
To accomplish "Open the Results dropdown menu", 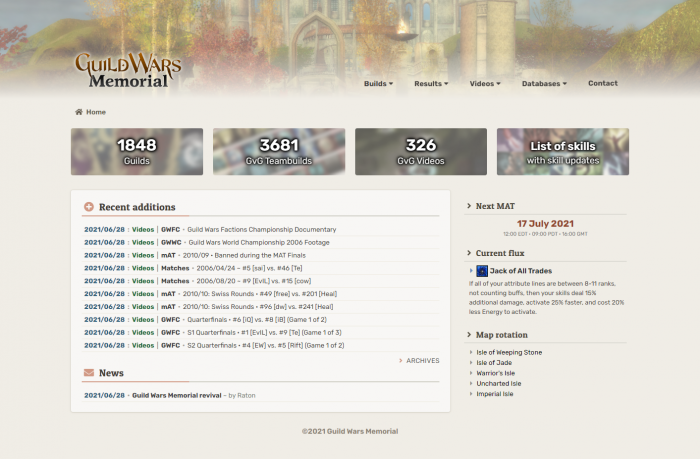I will point(431,84).
